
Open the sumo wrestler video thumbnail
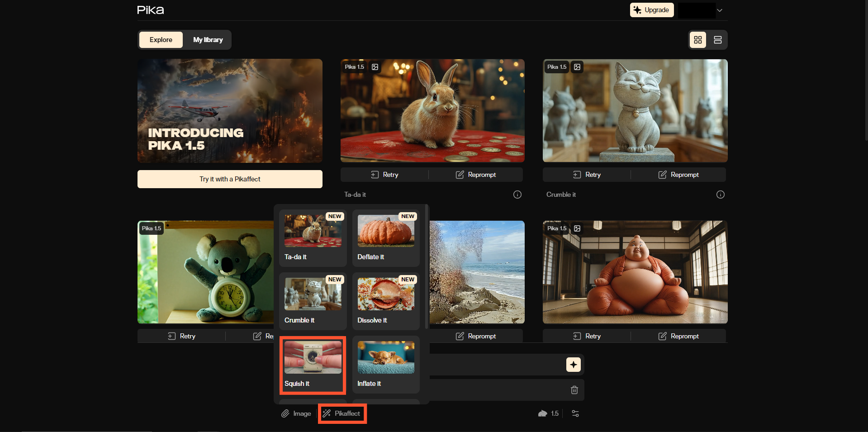coord(635,272)
